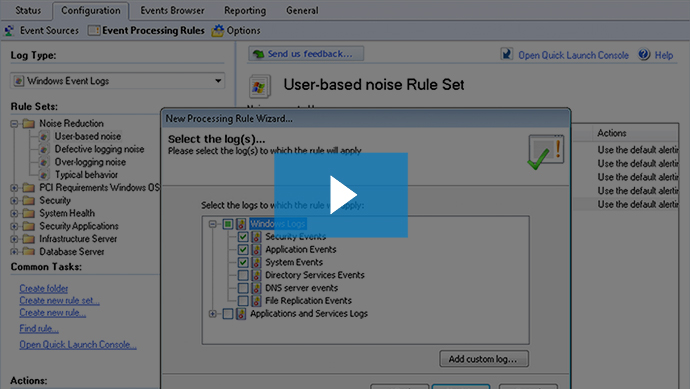Open Quick Launch Console top link
690x389 pixels.
[x=573, y=55]
